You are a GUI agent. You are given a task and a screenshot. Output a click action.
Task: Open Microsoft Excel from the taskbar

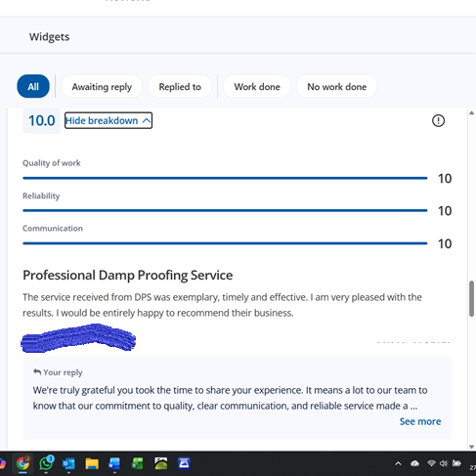[138, 463]
